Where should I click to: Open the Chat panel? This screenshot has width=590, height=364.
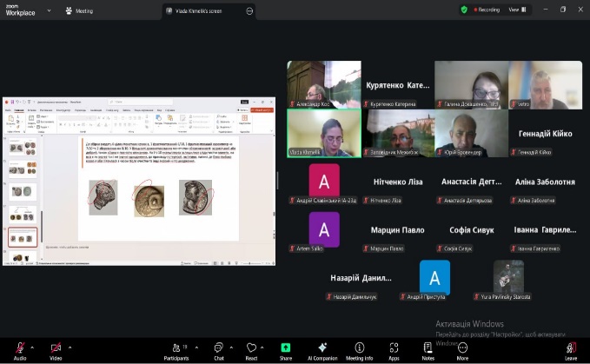(x=219, y=349)
